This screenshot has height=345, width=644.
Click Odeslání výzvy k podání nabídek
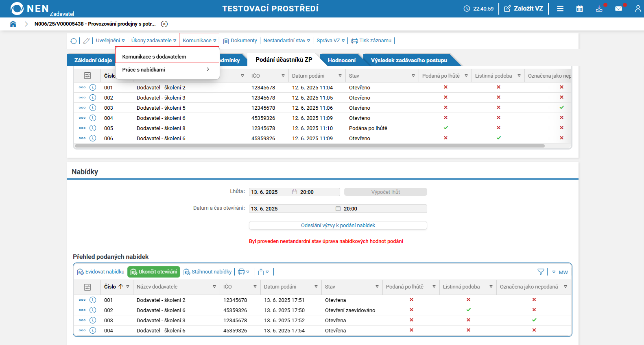point(338,226)
